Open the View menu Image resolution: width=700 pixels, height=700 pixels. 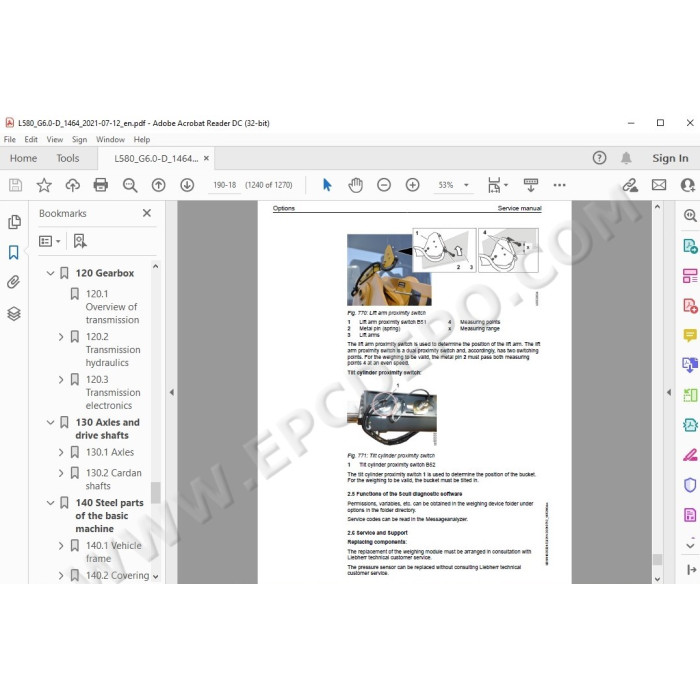coord(54,139)
